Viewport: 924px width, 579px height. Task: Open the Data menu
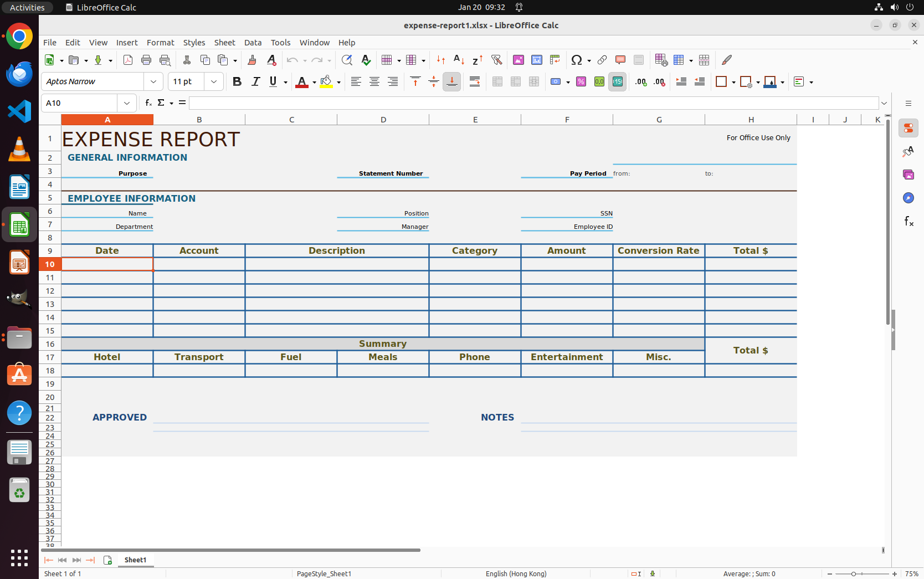point(253,42)
